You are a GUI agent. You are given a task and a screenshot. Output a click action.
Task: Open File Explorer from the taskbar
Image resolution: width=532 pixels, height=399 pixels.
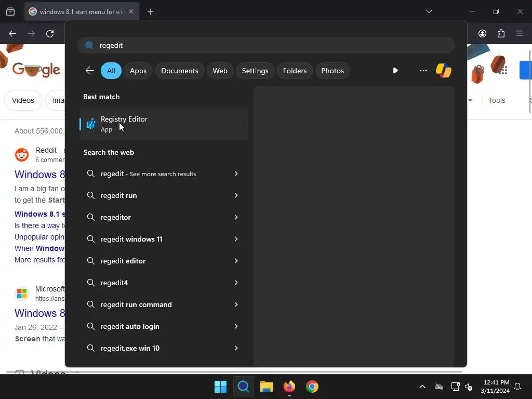click(x=267, y=387)
